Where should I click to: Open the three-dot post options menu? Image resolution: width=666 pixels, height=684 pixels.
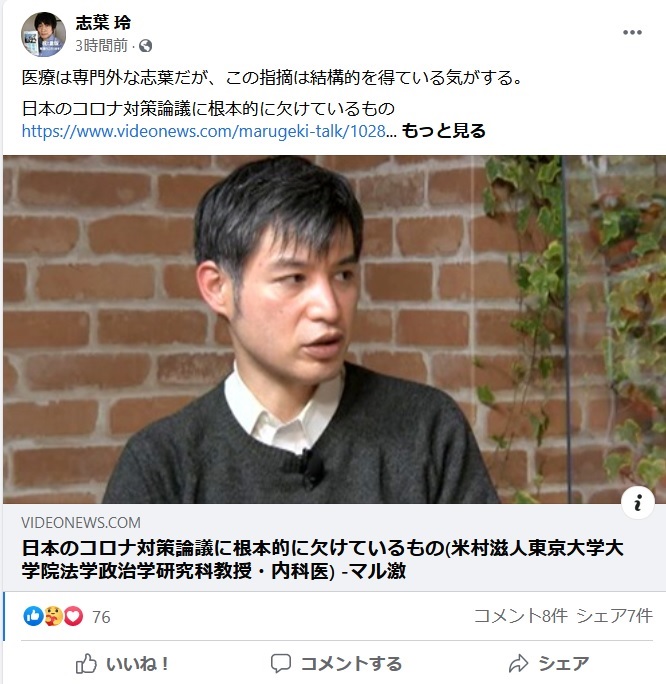click(x=632, y=32)
